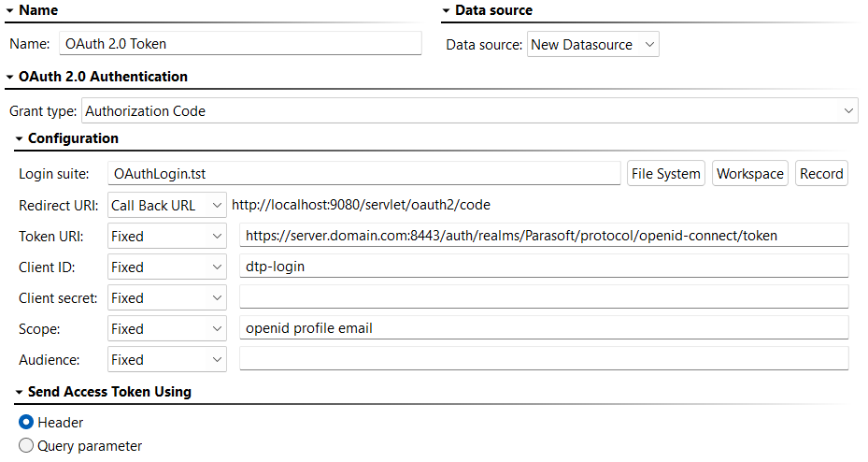
Task: Click the File System button
Action: tap(666, 173)
